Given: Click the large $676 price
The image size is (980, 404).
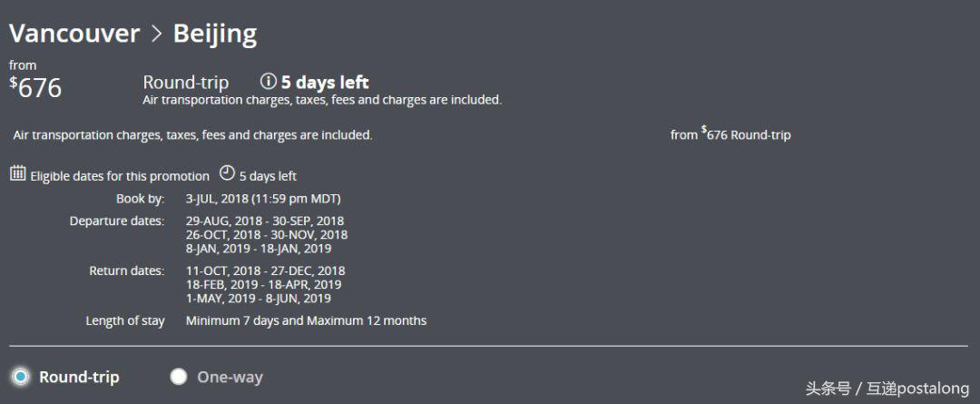Looking at the screenshot, I should [x=36, y=88].
